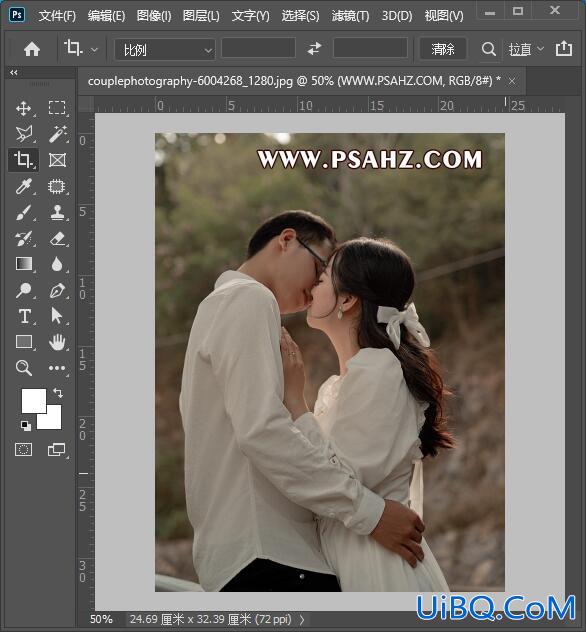Click the Photoshop Ps logo icon
Viewport: 586px width, 632px height.
pos(17,15)
